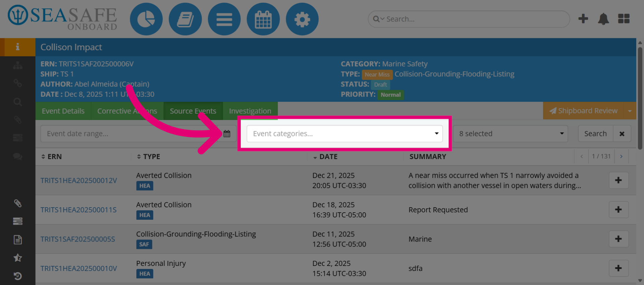The width and height of the screenshot is (644, 285).
Task: Open the pie chart dashboard icon
Action: [146, 19]
